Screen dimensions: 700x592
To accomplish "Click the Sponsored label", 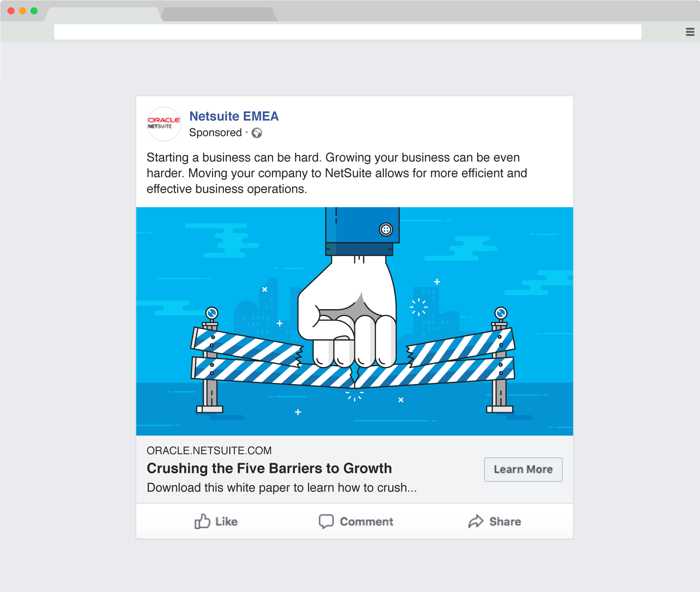I will tap(215, 133).
